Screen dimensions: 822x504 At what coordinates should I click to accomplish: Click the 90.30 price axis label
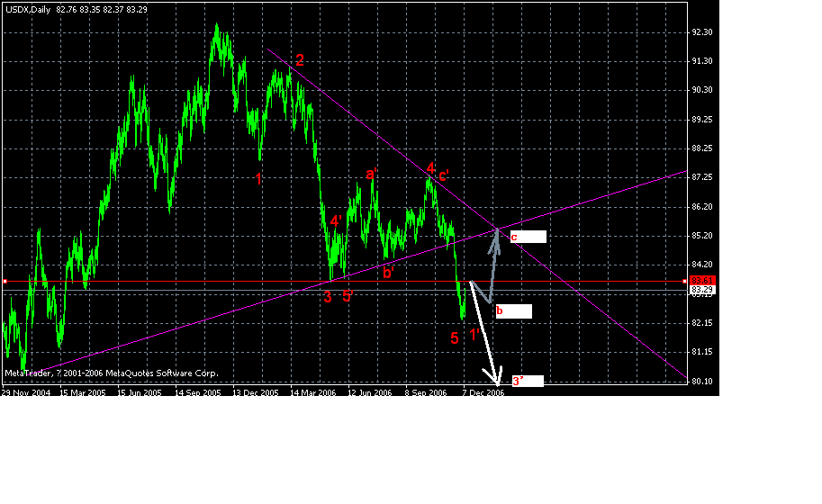(x=702, y=90)
